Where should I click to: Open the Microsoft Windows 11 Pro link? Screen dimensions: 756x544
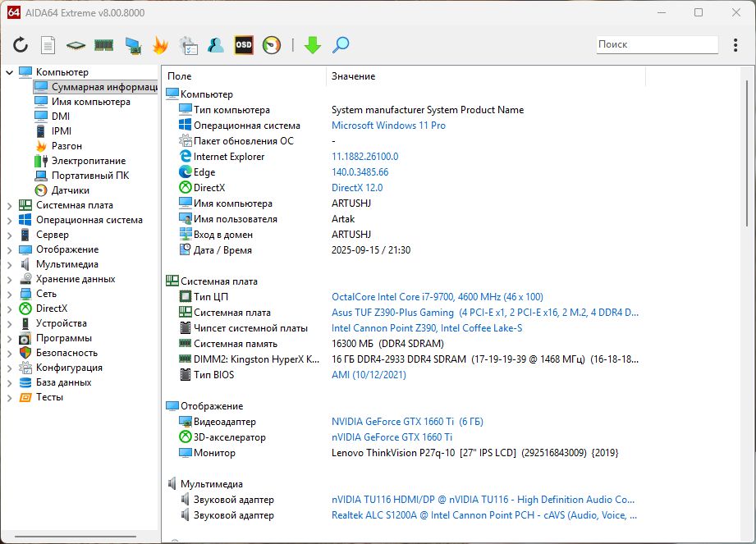click(388, 126)
